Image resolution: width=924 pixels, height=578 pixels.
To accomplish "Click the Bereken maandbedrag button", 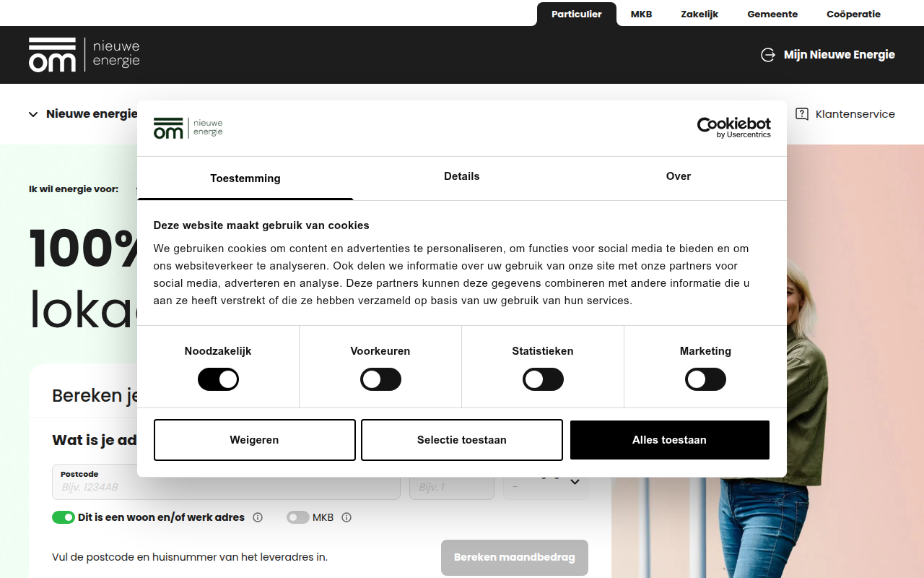I will [x=515, y=558].
